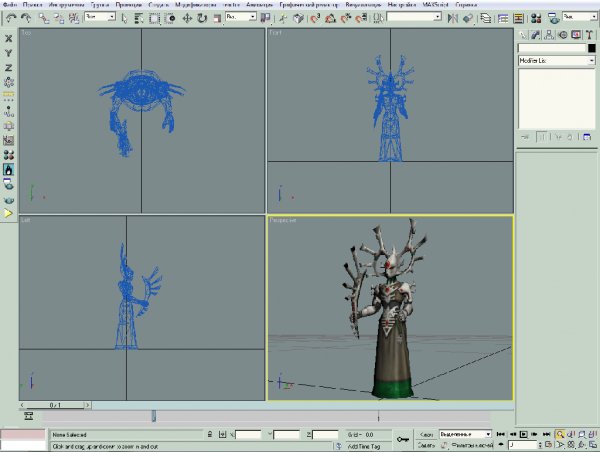Restrict to Y axis in left toolbar

(x=9, y=53)
